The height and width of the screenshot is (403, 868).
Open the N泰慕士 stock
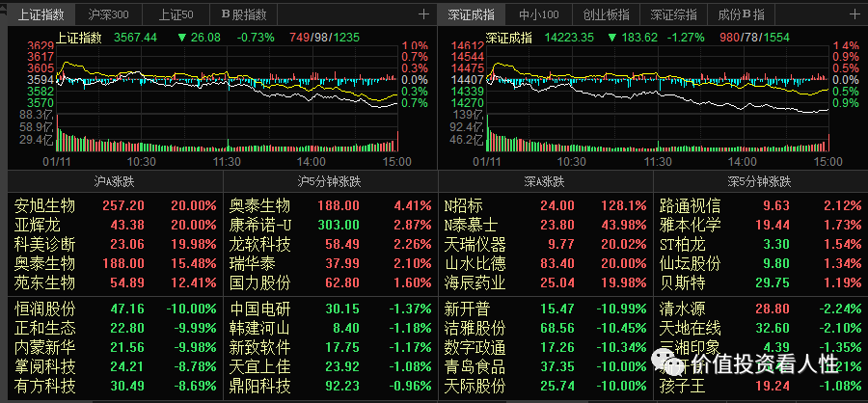pyautogui.click(x=545, y=226)
